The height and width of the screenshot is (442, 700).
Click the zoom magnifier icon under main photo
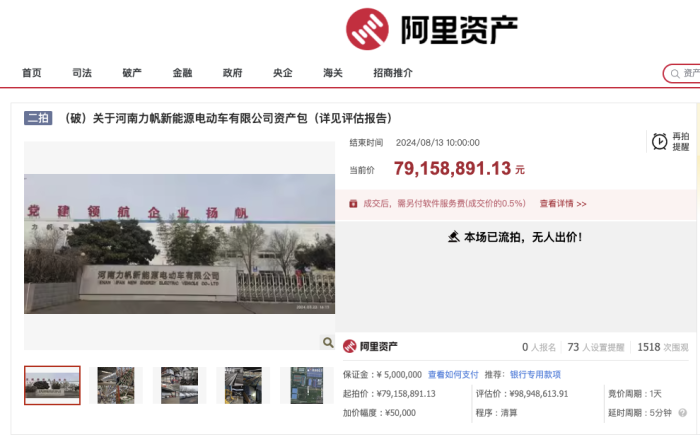point(328,342)
